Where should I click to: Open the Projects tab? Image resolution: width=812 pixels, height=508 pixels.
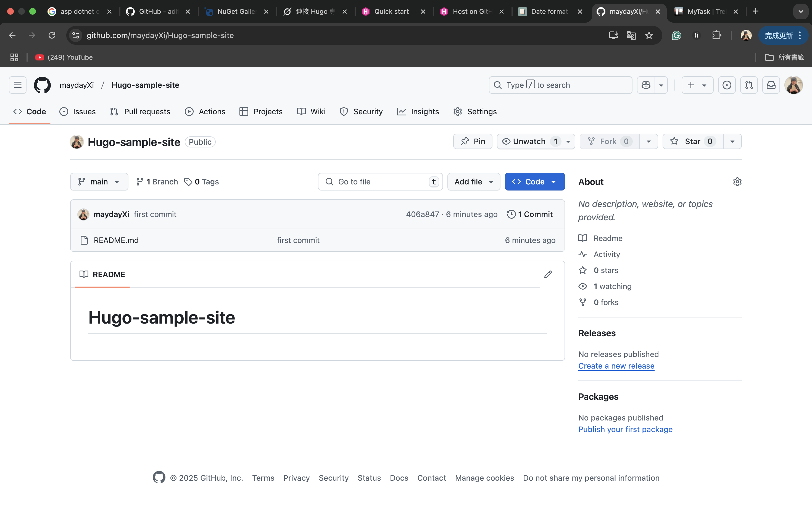click(x=261, y=112)
